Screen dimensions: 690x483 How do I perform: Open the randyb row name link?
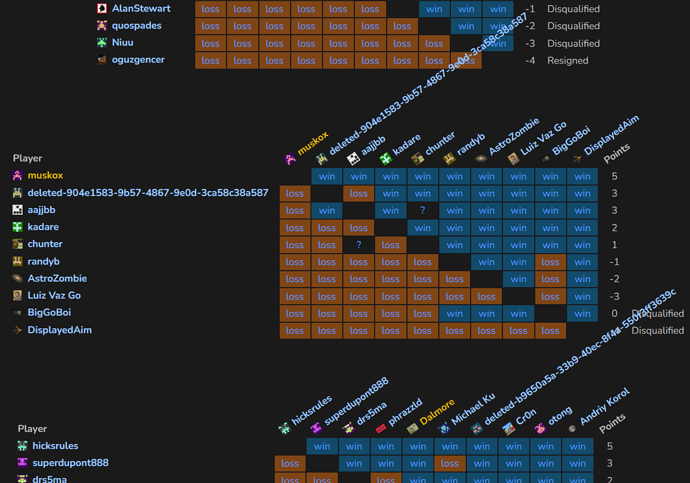45,261
